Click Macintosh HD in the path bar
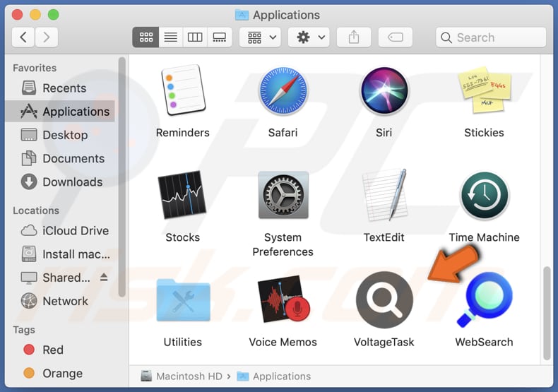Screen dimensions: 558x392 click(x=182, y=376)
